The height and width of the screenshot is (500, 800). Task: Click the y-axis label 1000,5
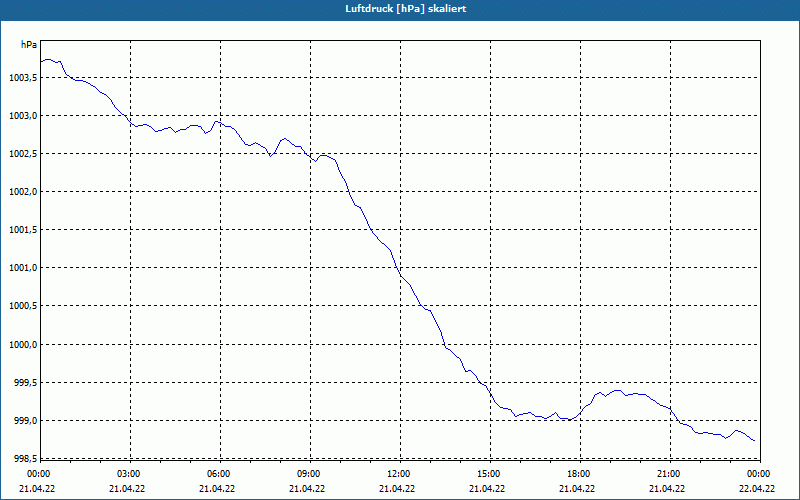[23, 306]
